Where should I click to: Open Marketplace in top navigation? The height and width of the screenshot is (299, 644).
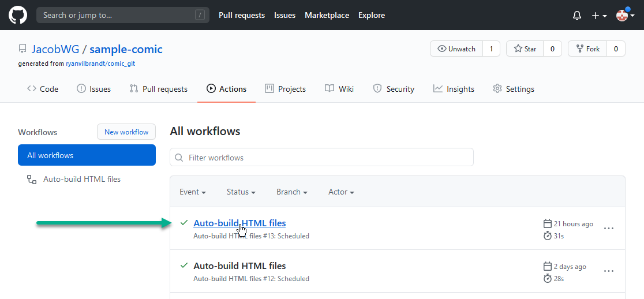tap(327, 15)
